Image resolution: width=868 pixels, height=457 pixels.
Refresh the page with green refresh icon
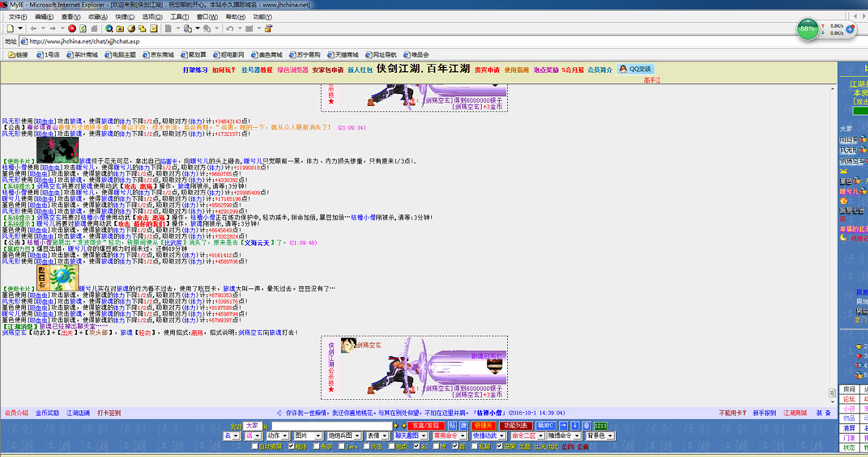click(x=83, y=29)
